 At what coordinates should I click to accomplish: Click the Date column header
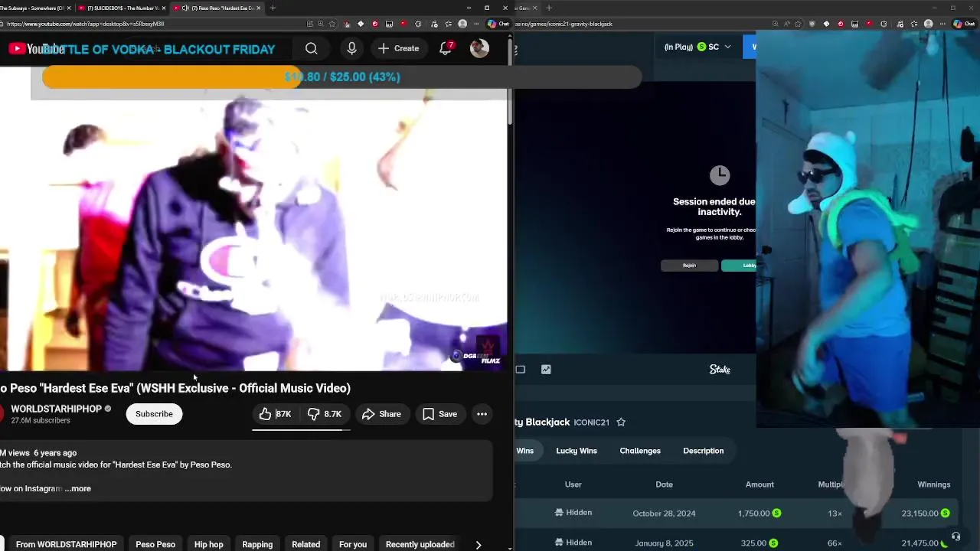pos(664,484)
